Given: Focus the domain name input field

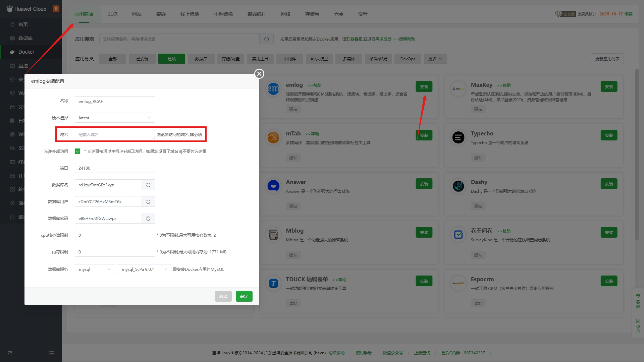Looking at the screenshot, I should 115,135.
